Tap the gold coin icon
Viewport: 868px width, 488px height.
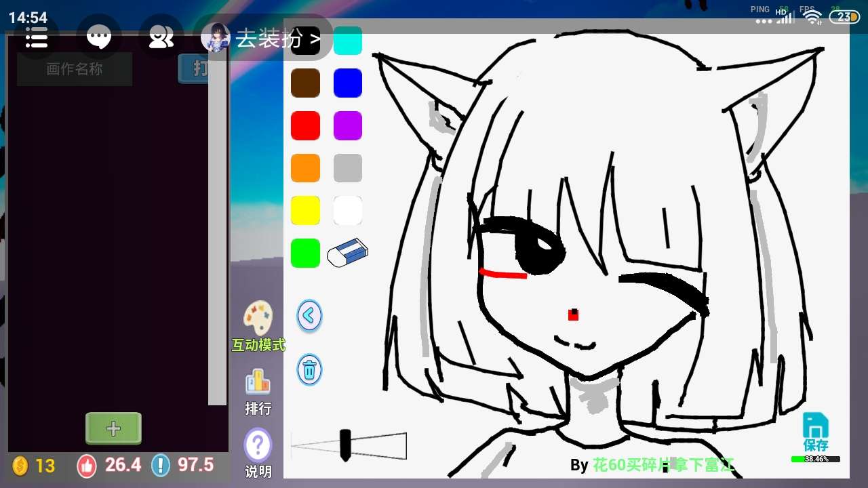click(x=21, y=466)
